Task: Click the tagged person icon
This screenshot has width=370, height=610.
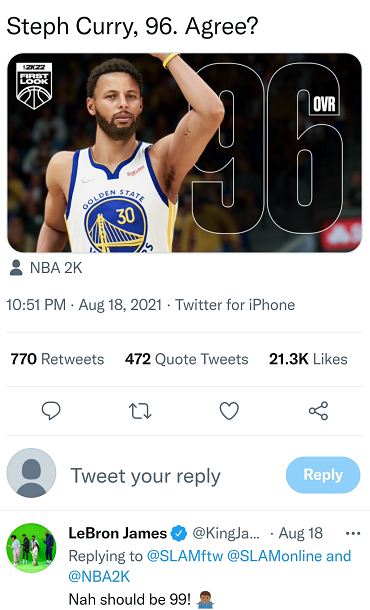Action: click(x=16, y=268)
